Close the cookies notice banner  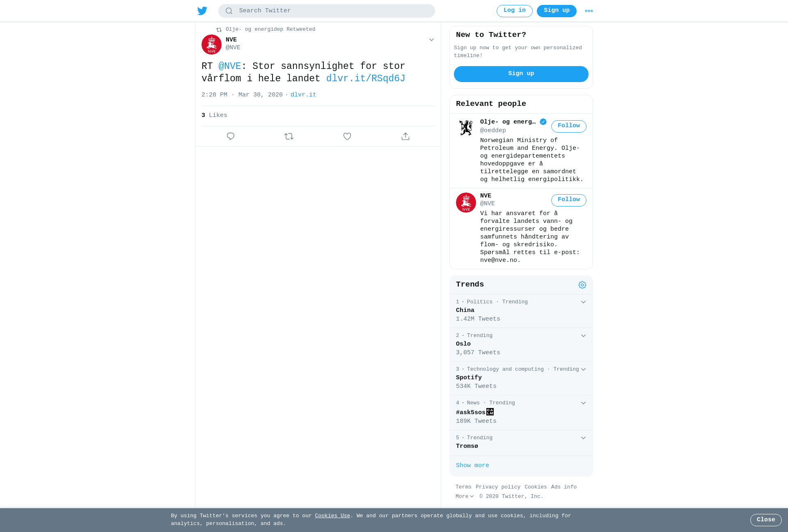click(766, 520)
